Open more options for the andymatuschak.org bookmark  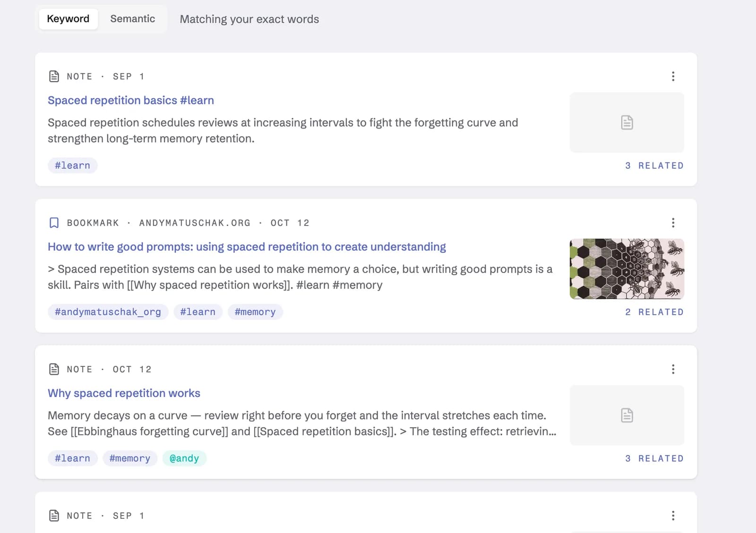[x=673, y=223]
